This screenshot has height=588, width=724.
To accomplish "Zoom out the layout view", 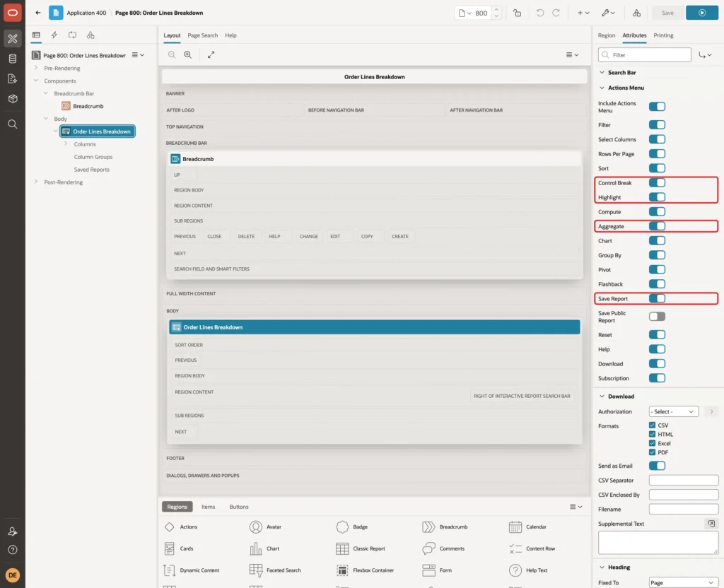I will click(172, 54).
